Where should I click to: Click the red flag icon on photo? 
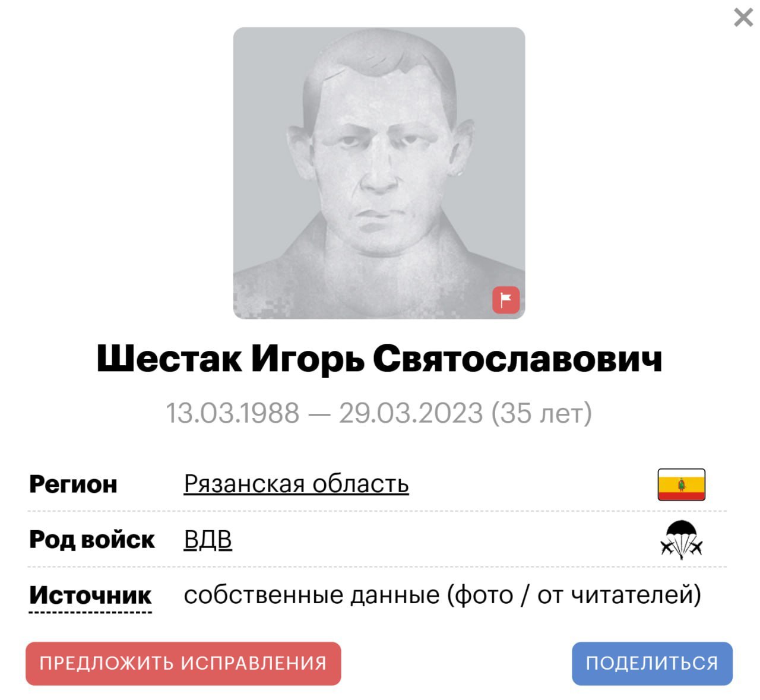coord(506,300)
